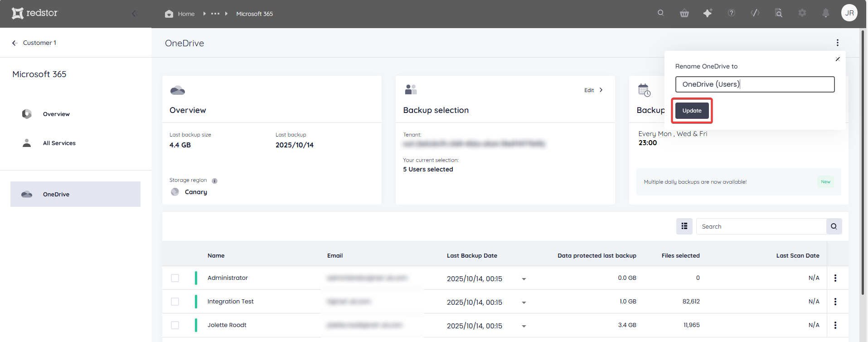Click the Canary storage region value
The image size is (868, 342).
(196, 192)
